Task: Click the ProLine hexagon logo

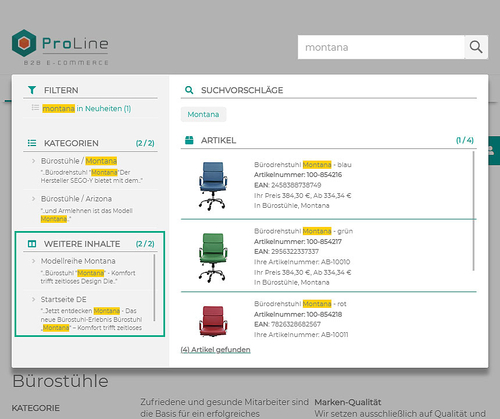Action: [24, 43]
